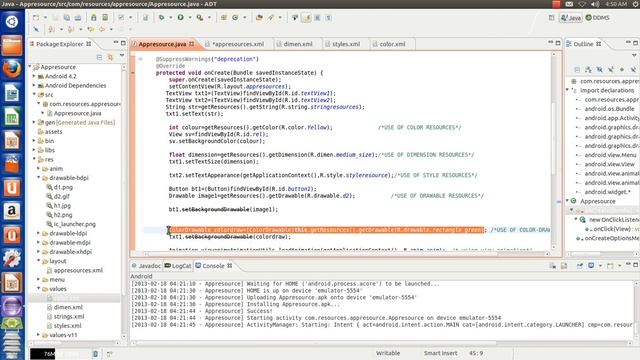
Task: Toggle Pin Console button
Action: click(580, 266)
